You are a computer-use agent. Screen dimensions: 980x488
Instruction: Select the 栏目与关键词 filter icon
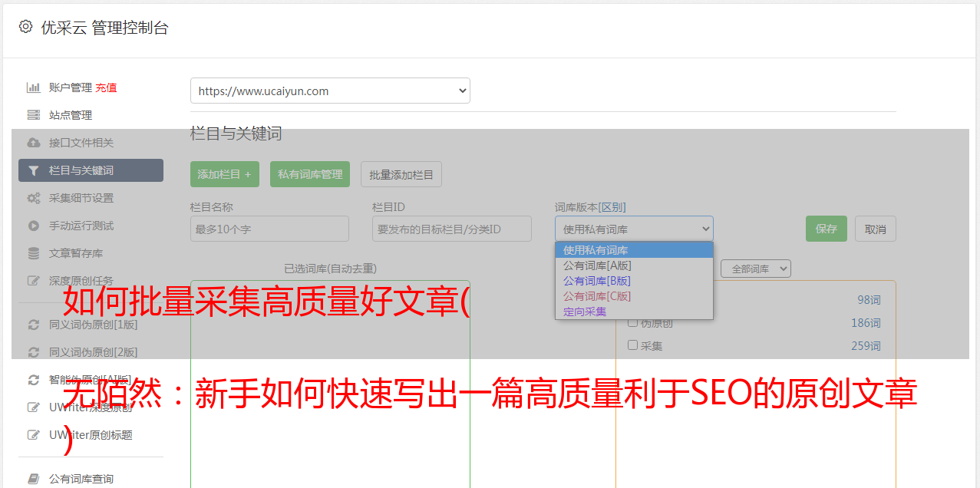tap(33, 170)
